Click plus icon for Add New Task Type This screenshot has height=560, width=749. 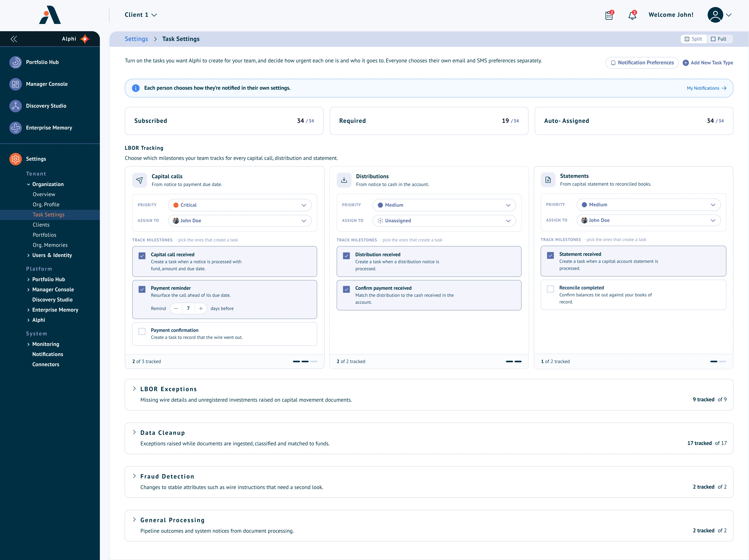(686, 63)
